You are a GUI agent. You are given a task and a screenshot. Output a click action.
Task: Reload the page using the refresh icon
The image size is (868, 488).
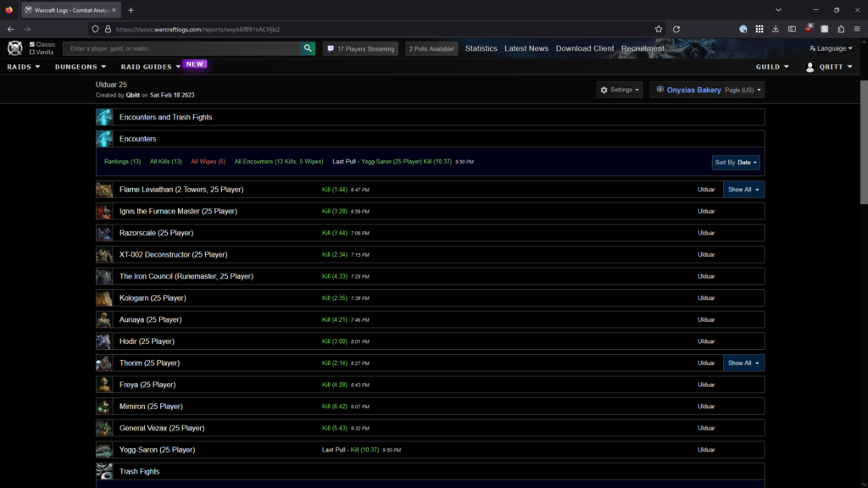(x=676, y=29)
